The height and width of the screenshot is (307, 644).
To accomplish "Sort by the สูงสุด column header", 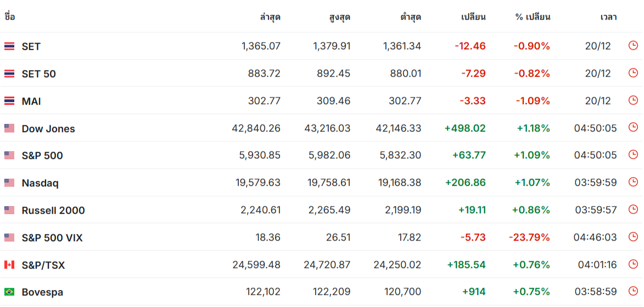I will click(340, 17).
